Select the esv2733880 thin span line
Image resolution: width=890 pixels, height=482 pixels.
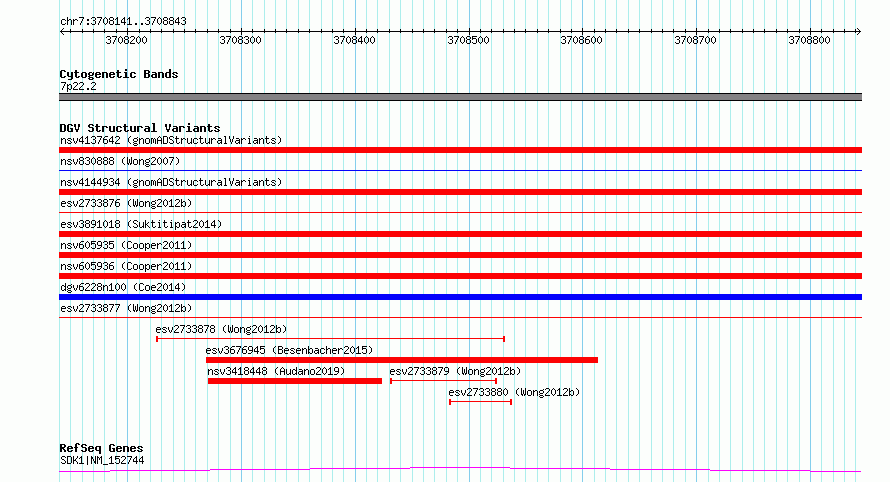pyautogui.click(x=481, y=402)
